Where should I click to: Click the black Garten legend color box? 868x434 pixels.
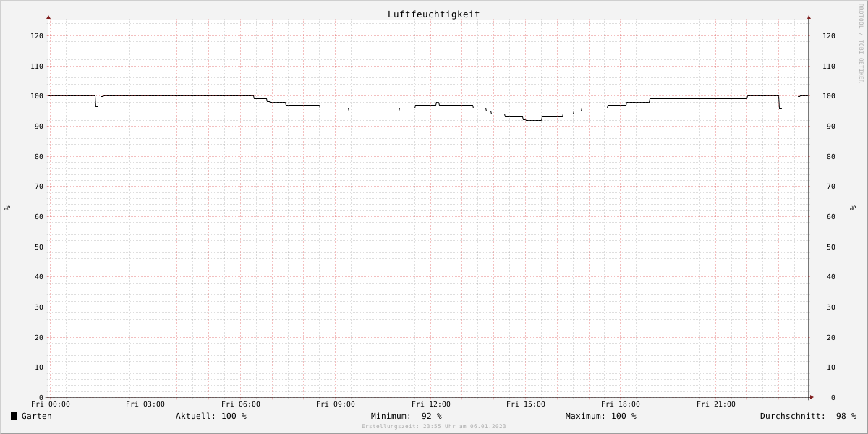[14, 416]
